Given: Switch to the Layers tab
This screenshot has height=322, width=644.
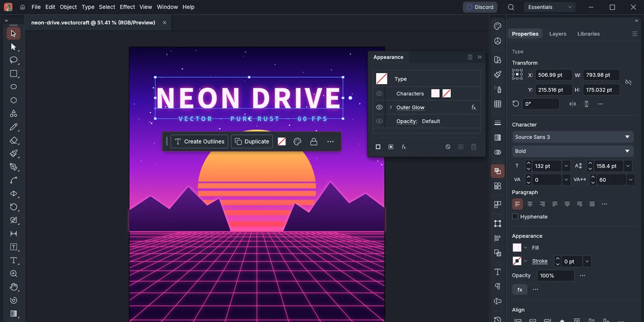Looking at the screenshot, I should pos(558,34).
